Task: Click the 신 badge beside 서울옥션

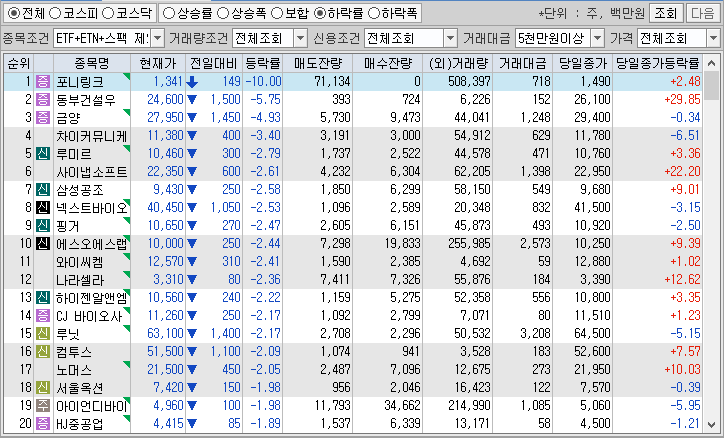Action: (x=43, y=388)
